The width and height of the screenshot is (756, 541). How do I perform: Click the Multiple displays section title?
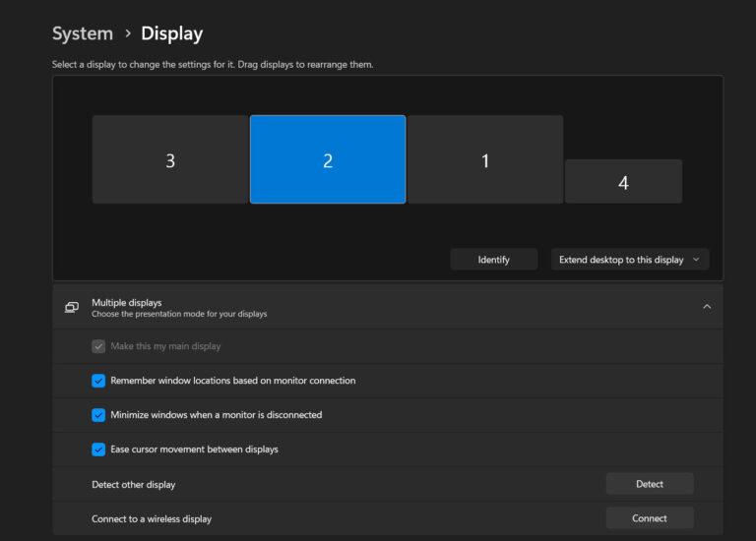click(x=127, y=302)
